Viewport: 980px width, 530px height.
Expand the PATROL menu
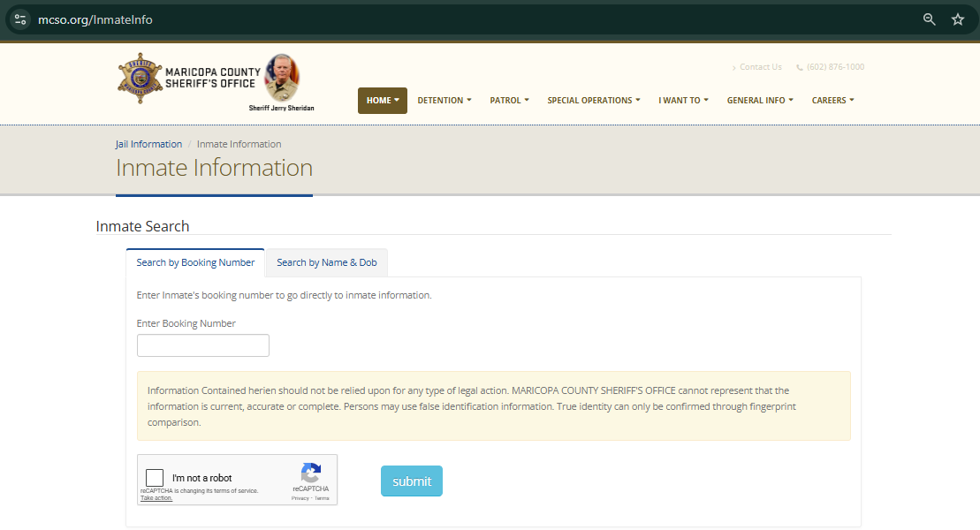pyautogui.click(x=509, y=101)
